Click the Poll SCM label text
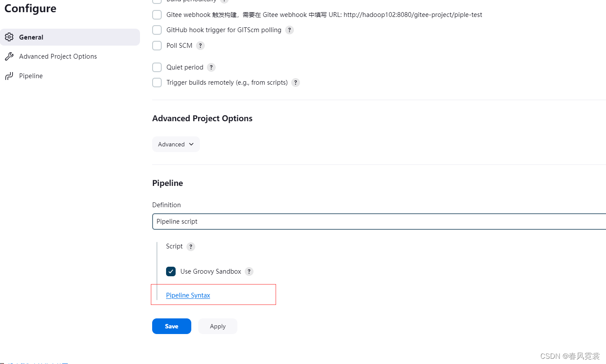The height and width of the screenshot is (364, 606). tap(179, 46)
